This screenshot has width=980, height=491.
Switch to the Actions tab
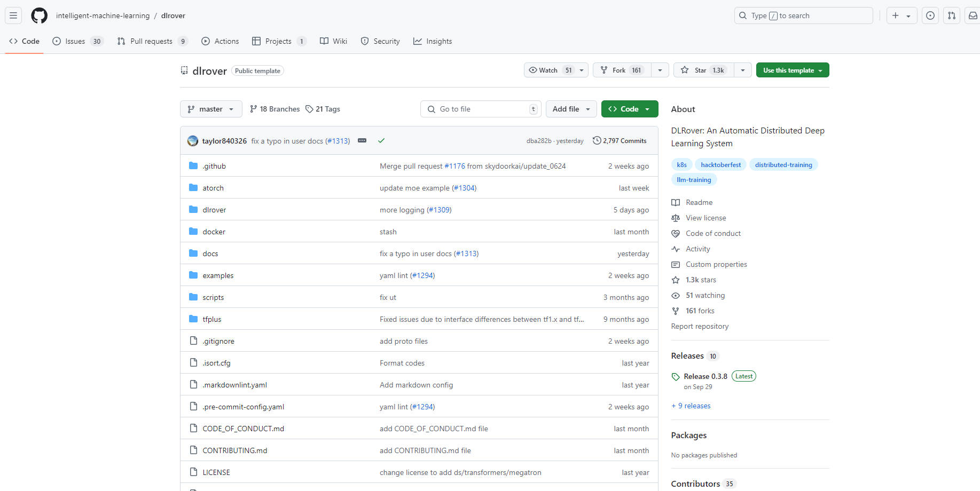(220, 41)
